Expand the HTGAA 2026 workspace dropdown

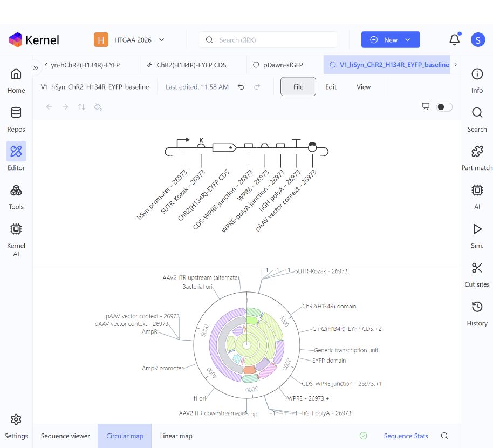point(162,39)
